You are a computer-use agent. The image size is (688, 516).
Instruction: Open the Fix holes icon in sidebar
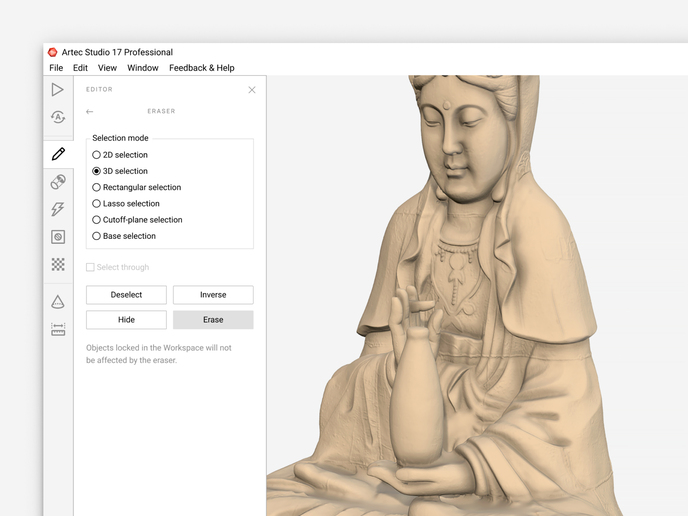[58, 237]
